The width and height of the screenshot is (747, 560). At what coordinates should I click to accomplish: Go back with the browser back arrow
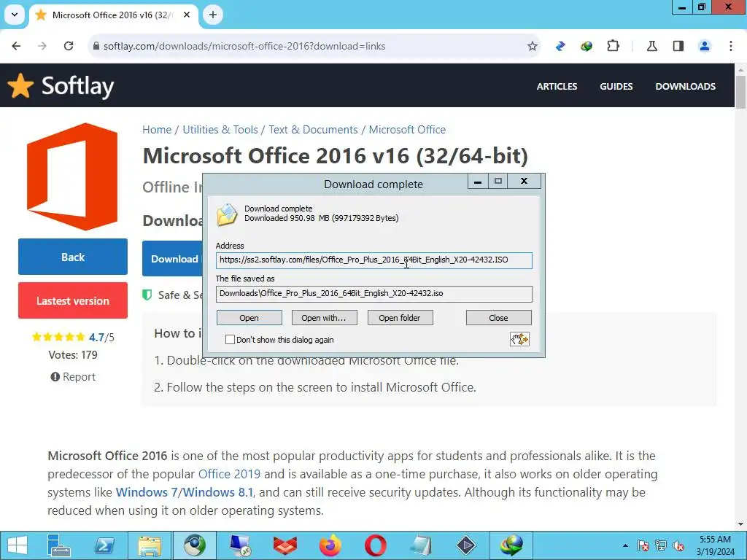click(x=16, y=46)
